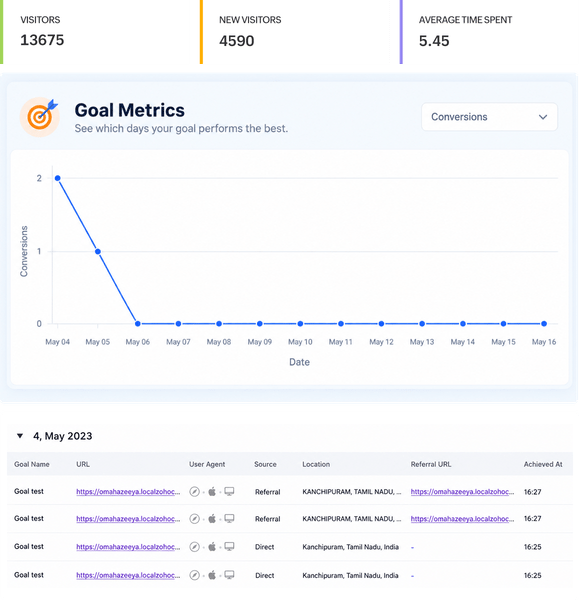Viewport: 579px width, 600px height.
Task: Click Apple OS icon in fourth row
Action: (x=212, y=575)
